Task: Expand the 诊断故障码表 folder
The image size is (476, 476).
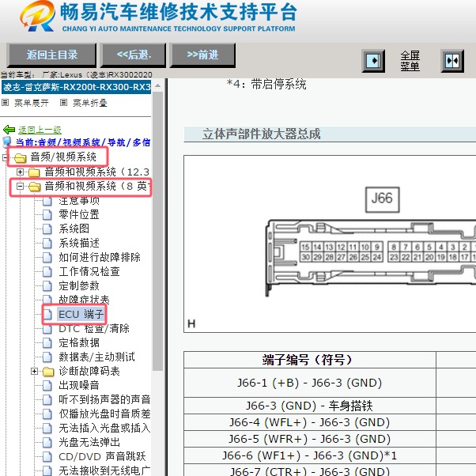Action: pyautogui.click(x=34, y=372)
